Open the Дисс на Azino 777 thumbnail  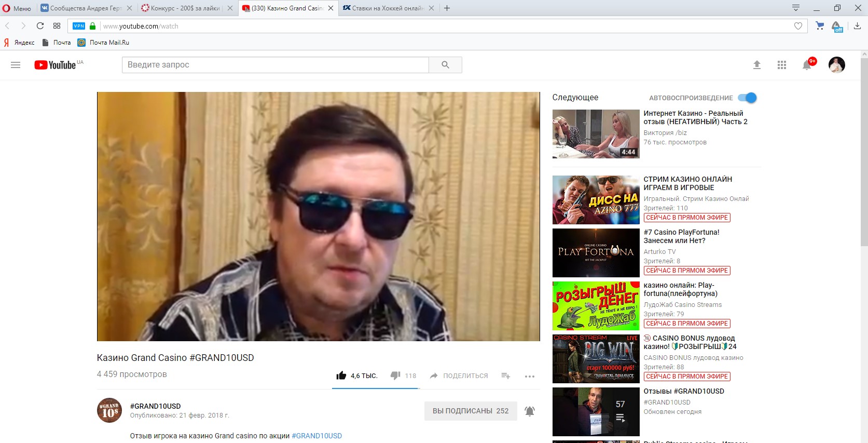tap(596, 200)
